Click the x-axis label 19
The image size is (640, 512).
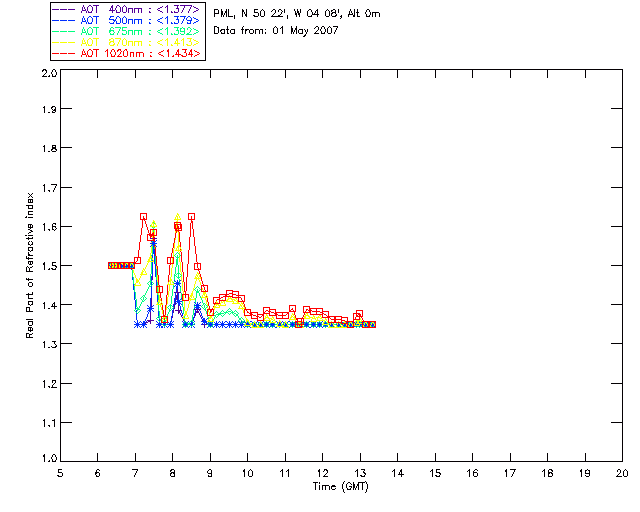[x=585, y=473]
